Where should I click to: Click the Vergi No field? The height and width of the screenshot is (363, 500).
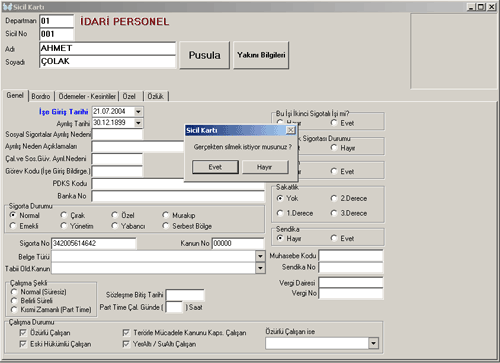351,293
